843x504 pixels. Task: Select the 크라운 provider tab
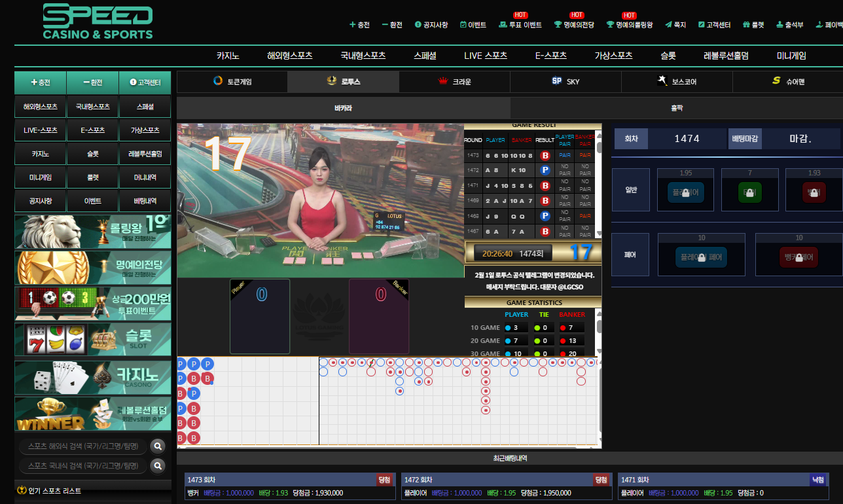click(x=454, y=82)
